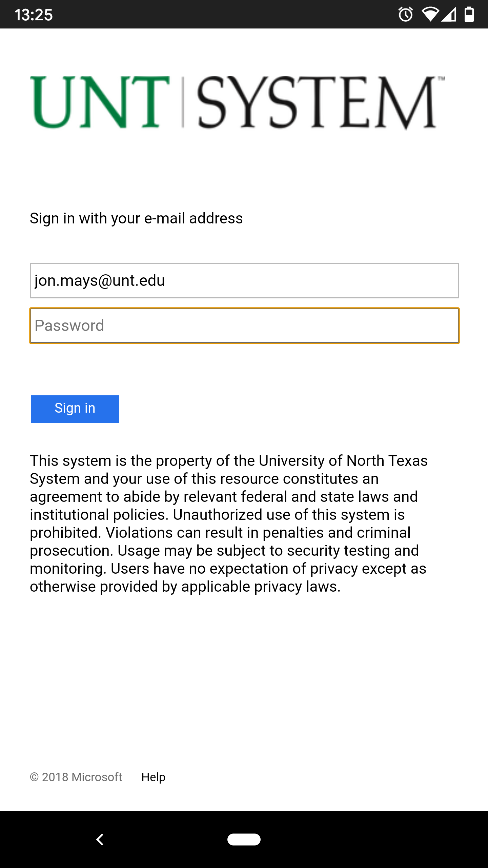
Task: Focus the email field containing jon.mays@unt.edu
Action: click(x=244, y=281)
